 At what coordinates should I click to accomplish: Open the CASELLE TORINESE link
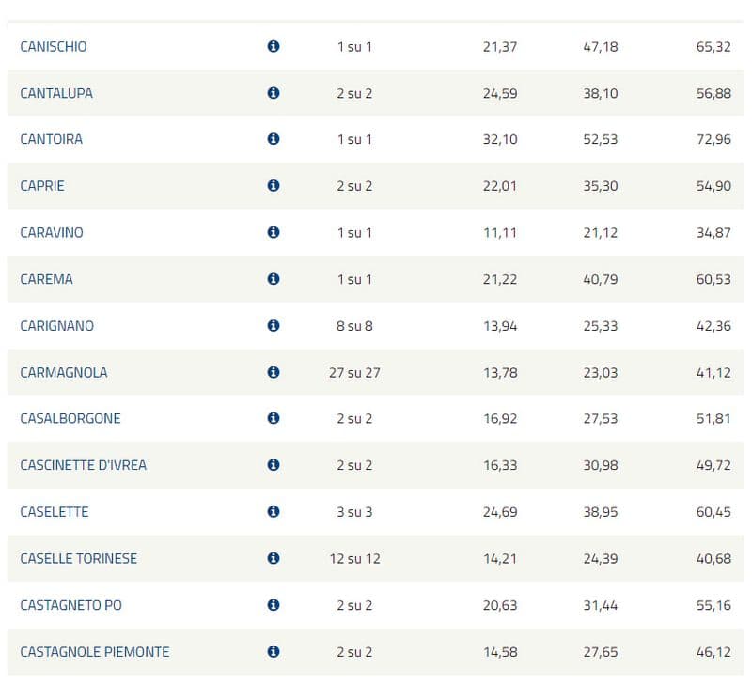pos(79,558)
